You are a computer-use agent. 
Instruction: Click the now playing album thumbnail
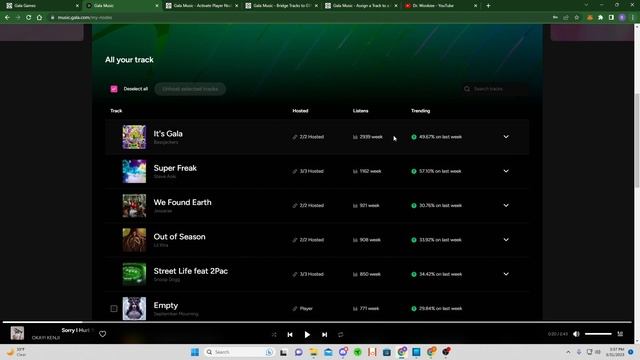[17, 333]
